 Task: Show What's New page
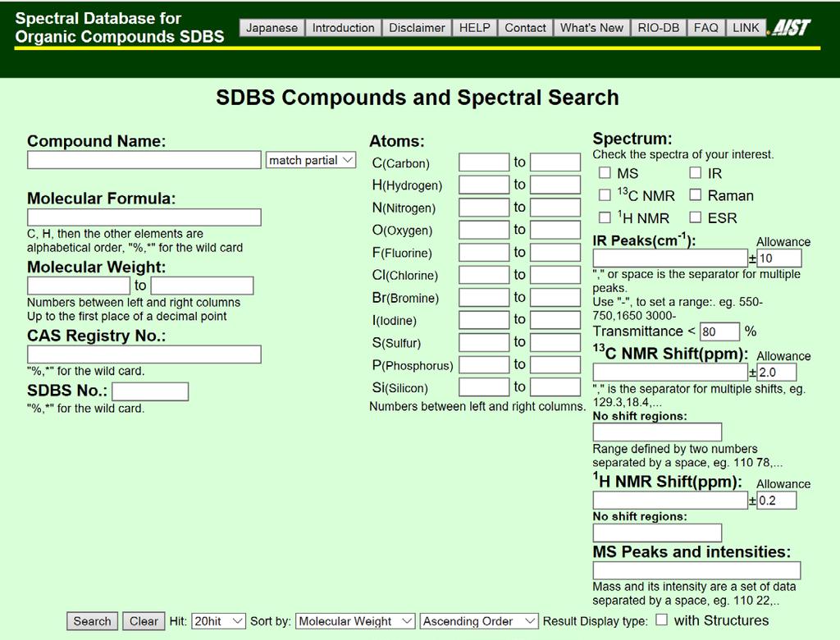click(592, 28)
